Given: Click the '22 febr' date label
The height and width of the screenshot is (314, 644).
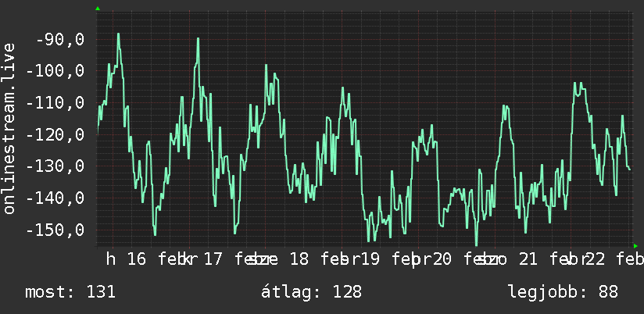Looking at the screenshot, I should [614, 259].
